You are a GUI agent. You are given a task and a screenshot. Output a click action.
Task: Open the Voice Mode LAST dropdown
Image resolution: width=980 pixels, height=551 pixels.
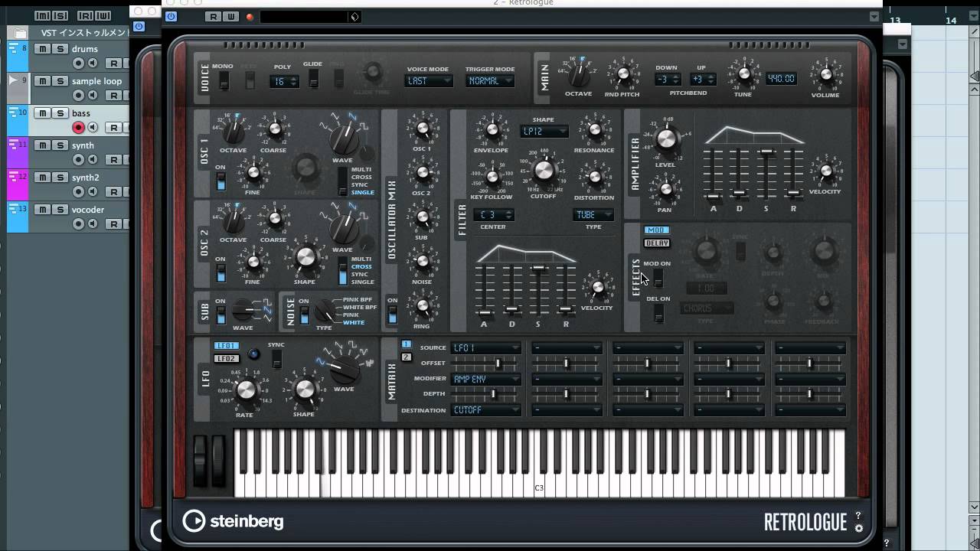point(429,81)
